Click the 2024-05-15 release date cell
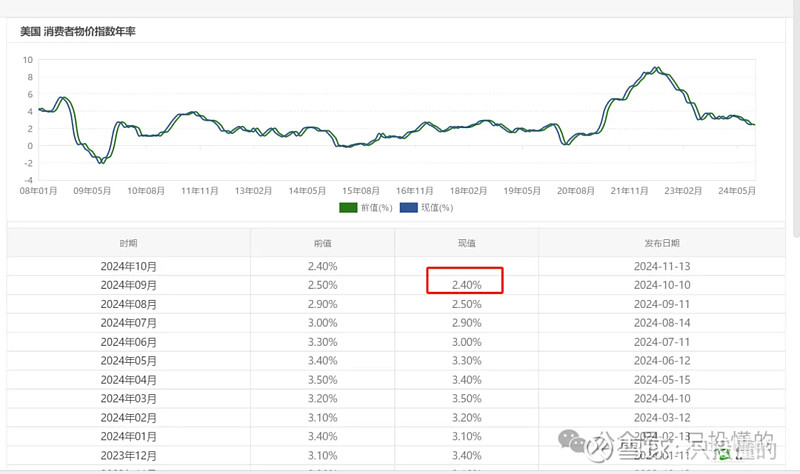The width and height of the screenshot is (800, 474). (x=662, y=380)
